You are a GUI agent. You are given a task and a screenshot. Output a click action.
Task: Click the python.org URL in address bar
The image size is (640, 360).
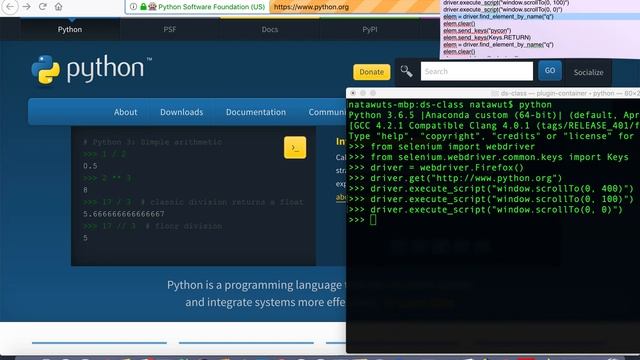(x=311, y=7)
